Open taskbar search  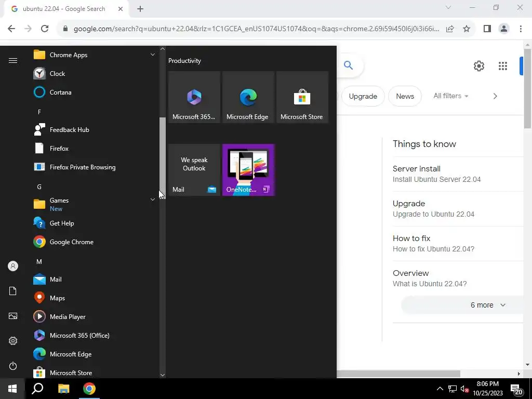click(x=37, y=389)
